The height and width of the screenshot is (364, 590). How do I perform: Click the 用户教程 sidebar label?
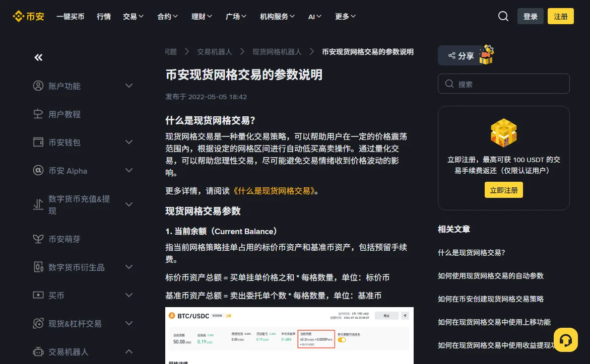(64, 114)
